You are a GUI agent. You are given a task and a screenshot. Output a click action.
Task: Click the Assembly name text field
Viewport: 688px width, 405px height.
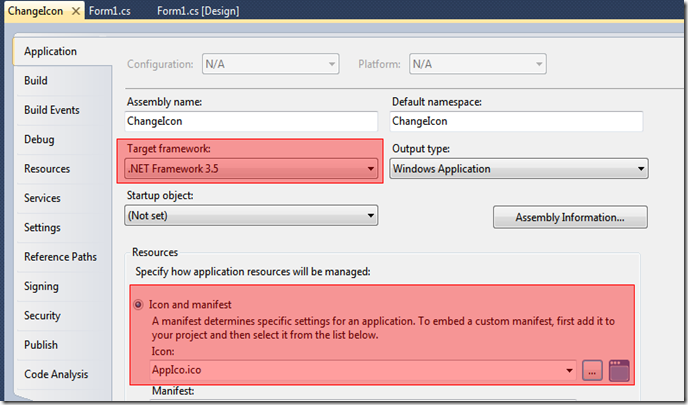tap(251, 121)
